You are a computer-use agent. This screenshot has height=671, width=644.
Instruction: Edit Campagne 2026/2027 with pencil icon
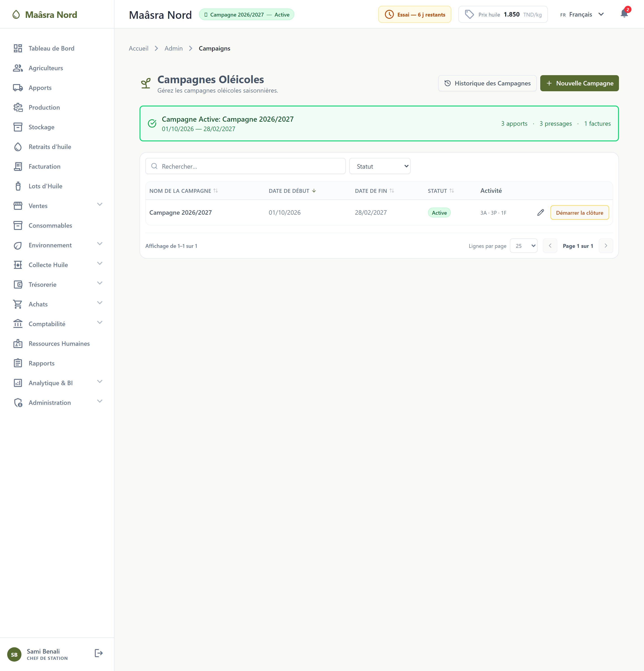541,213
